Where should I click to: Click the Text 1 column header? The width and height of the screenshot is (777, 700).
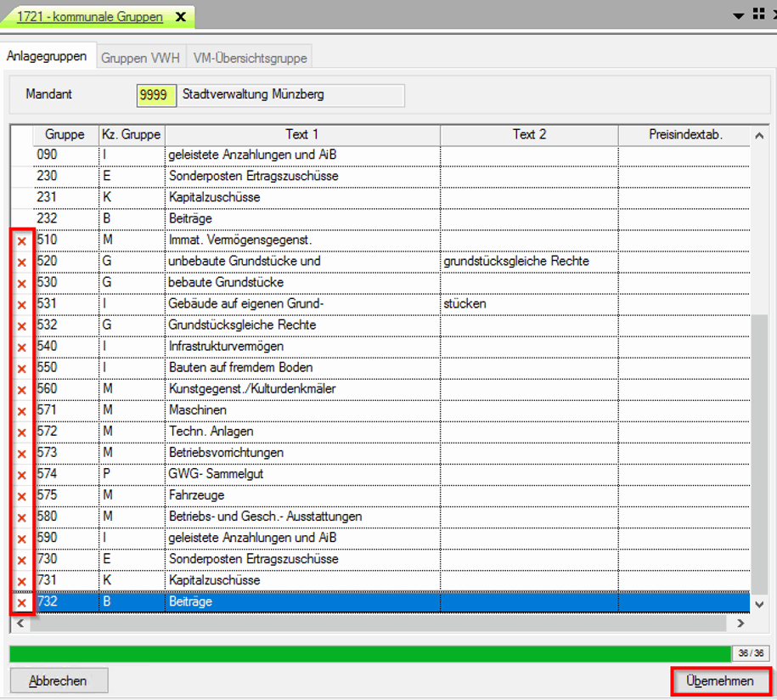click(x=302, y=135)
